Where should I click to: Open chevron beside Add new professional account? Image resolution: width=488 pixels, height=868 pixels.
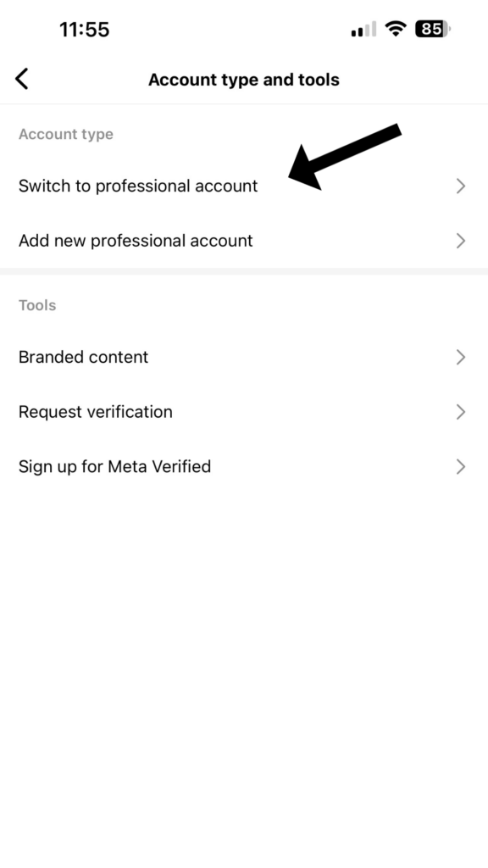point(460,242)
